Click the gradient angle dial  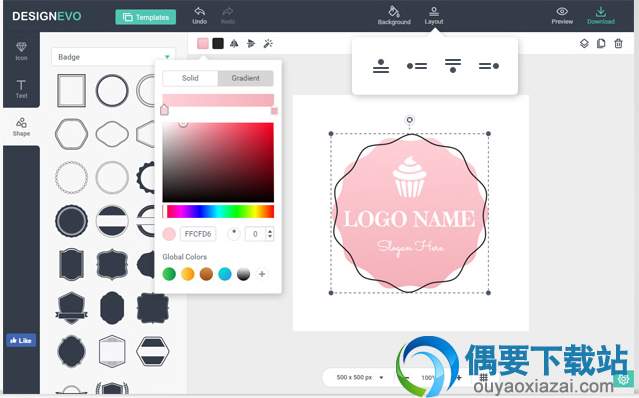point(234,234)
